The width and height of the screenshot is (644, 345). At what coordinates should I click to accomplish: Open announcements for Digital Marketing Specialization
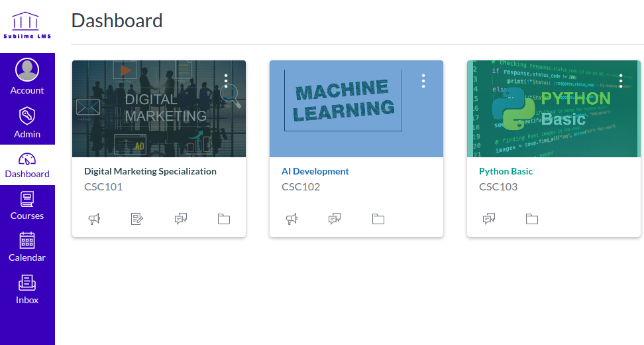[x=94, y=219]
